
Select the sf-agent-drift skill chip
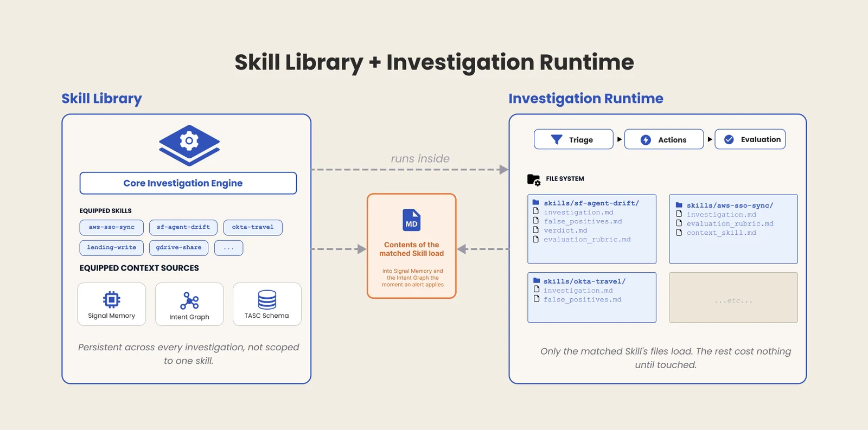tap(183, 227)
